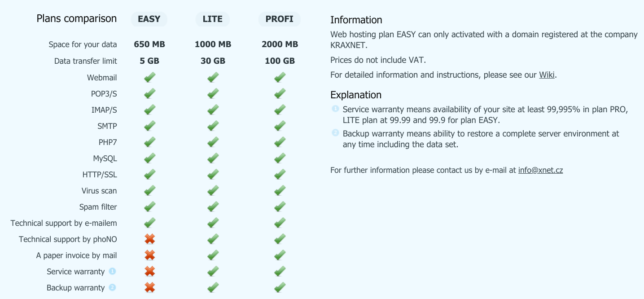The height and width of the screenshot is (299, 644).
Task: Click green check for PROFI Service warranty
Action: tap(280, 271)
